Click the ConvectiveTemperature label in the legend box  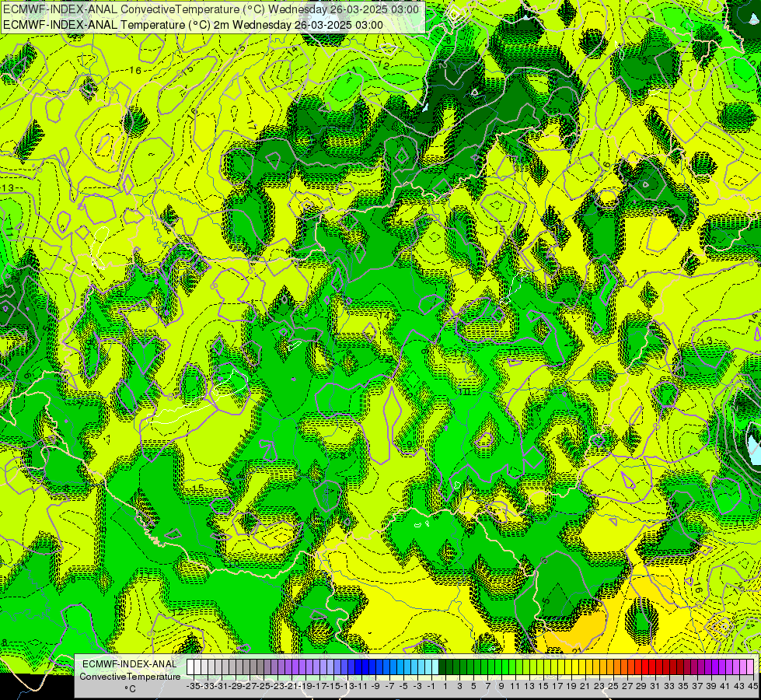(130, 676)
